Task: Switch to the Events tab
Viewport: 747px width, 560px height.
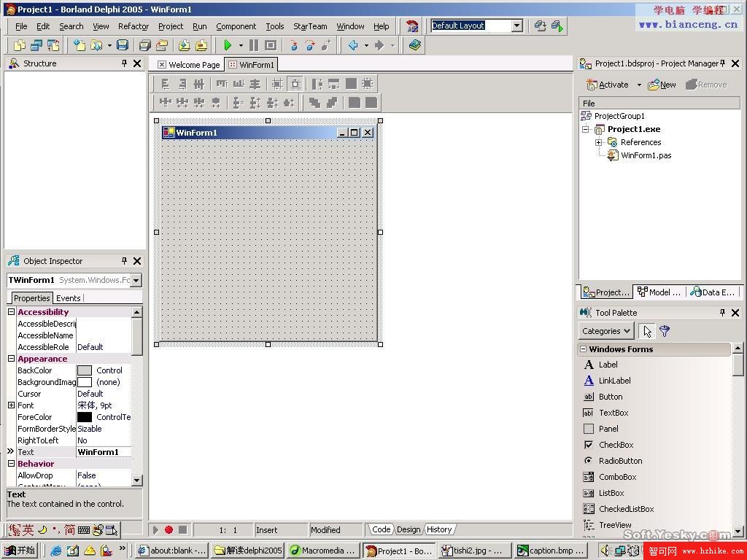Action: [68, 298]
